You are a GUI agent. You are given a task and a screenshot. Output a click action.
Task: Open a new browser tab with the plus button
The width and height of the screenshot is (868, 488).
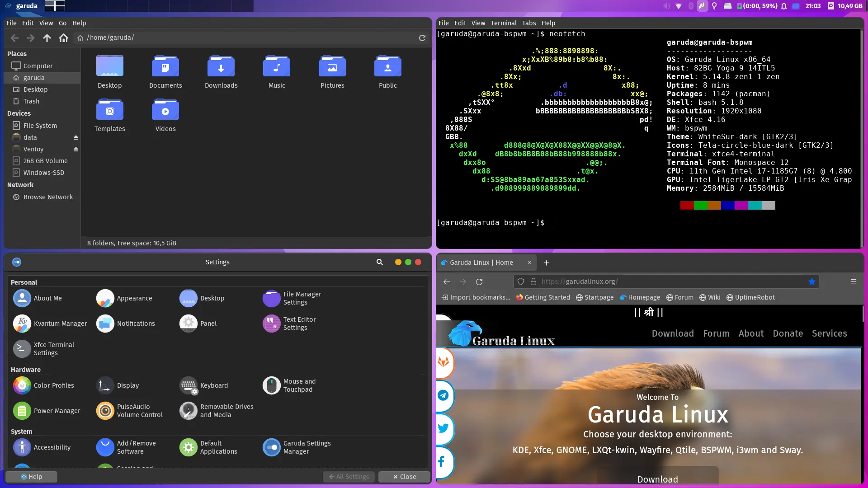click(546, 263)
